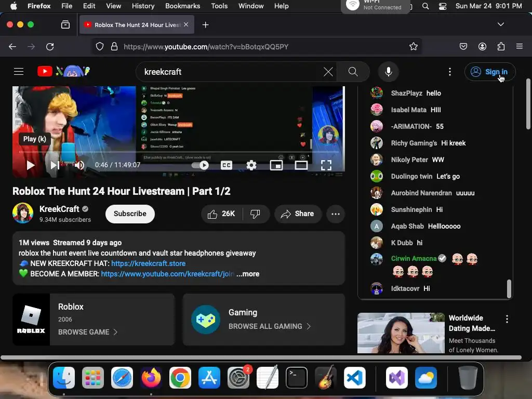
Task: Play the video with the Play button
Action: [31, 165]
